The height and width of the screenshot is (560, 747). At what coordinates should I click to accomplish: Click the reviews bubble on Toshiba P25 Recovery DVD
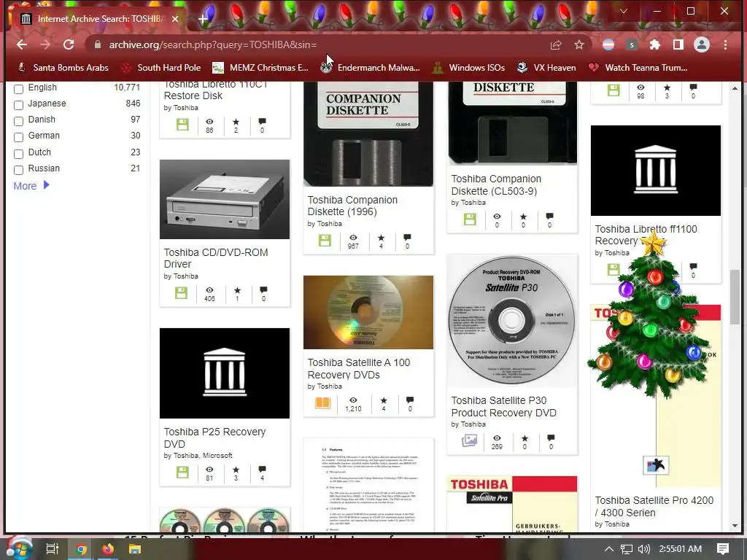point(262,470)
